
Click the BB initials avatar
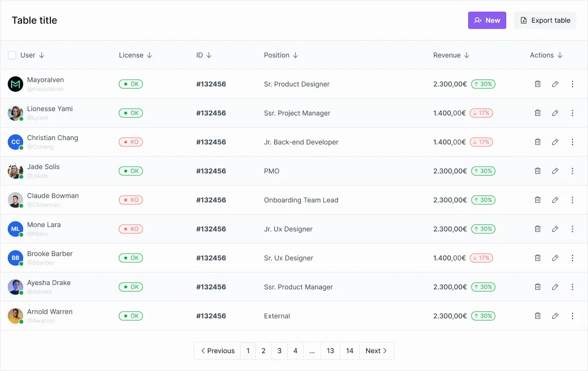point(15,258)
